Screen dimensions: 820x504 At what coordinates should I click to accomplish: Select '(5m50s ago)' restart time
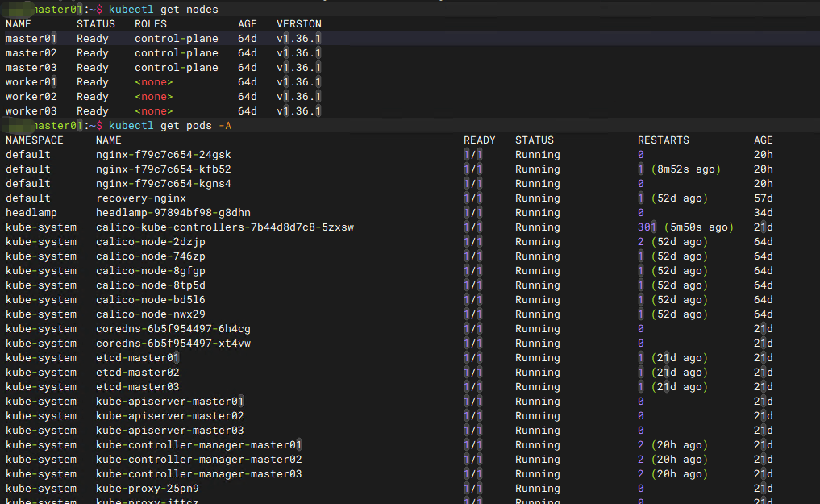point(699,227)
